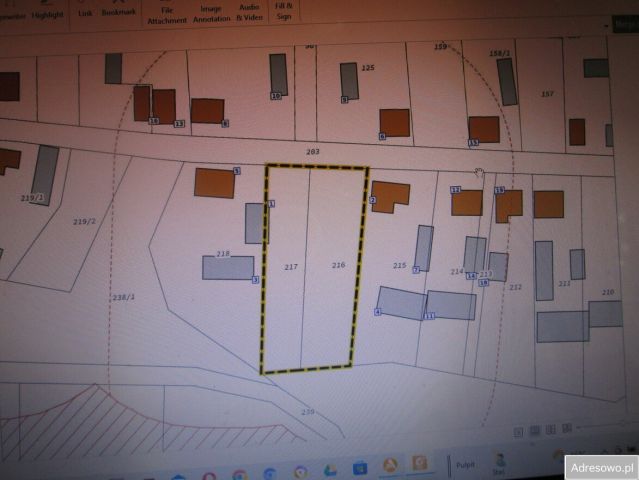Select parcel label 210

608,292
